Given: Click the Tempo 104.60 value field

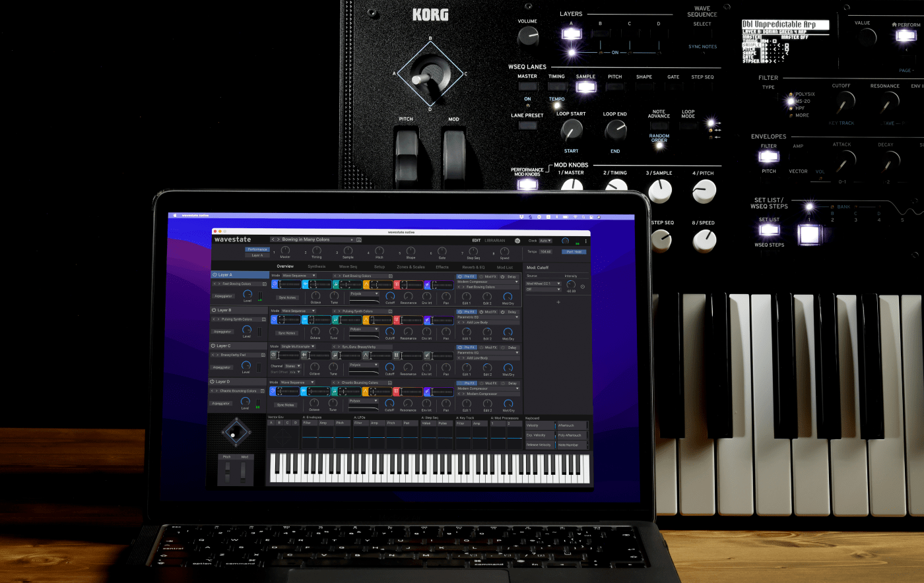Looking at the screenshot, I should 546,252.
